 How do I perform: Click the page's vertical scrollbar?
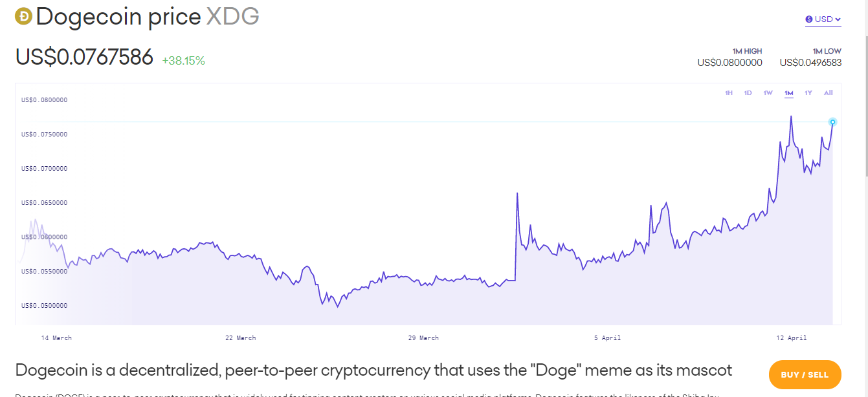click(x=865, y=91)
